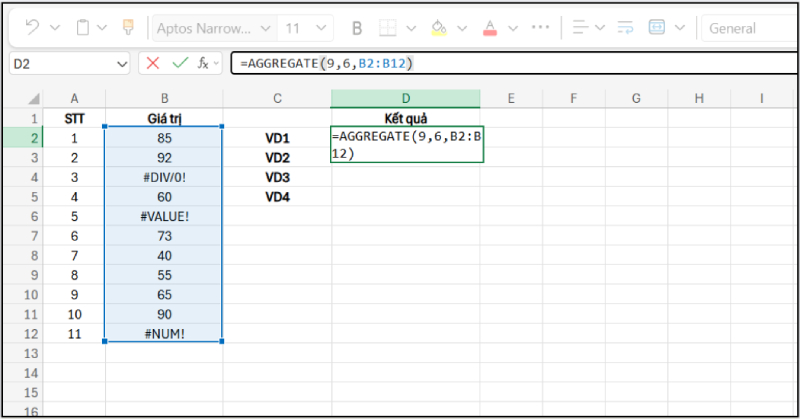Screen dimensions: 800x419
Task: Open the Aptos Narrow font dropdown
Action: 213,28
